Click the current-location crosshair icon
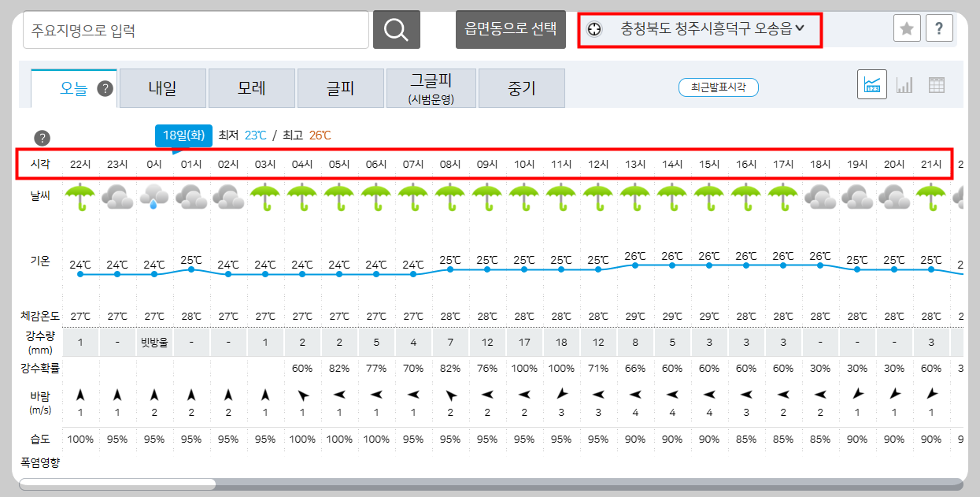The height and width of the screenshot is (497, 980). click(594, 30)
